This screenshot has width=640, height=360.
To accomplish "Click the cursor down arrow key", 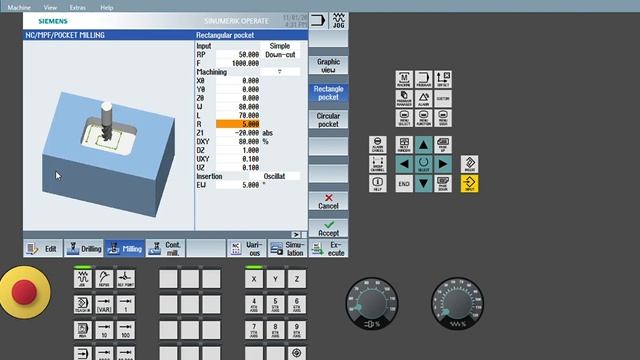I will coord(423,183).
